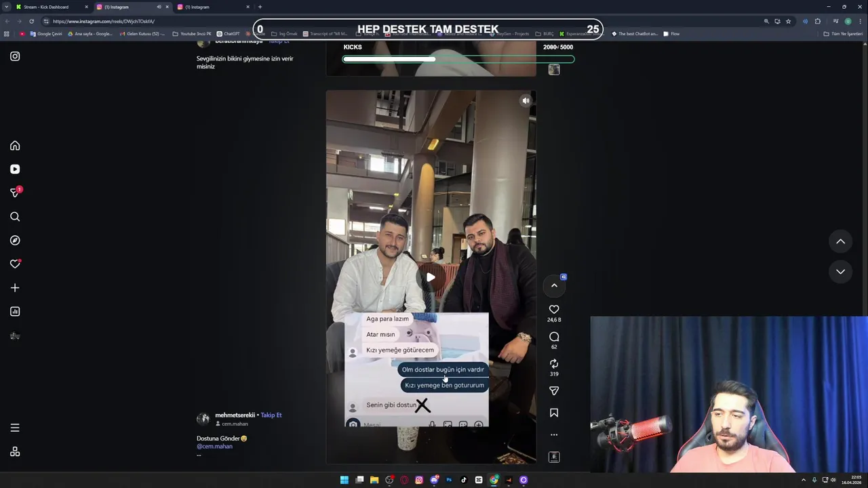Show hidden system tray icons
Viewport: 868px width, 488px height.
[x=804, y=480]
